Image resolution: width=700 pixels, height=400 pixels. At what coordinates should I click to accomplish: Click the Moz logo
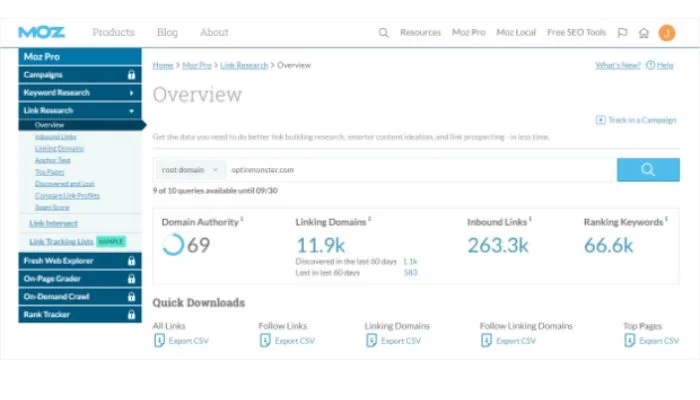pyautogui.click(x=42, y=32)
